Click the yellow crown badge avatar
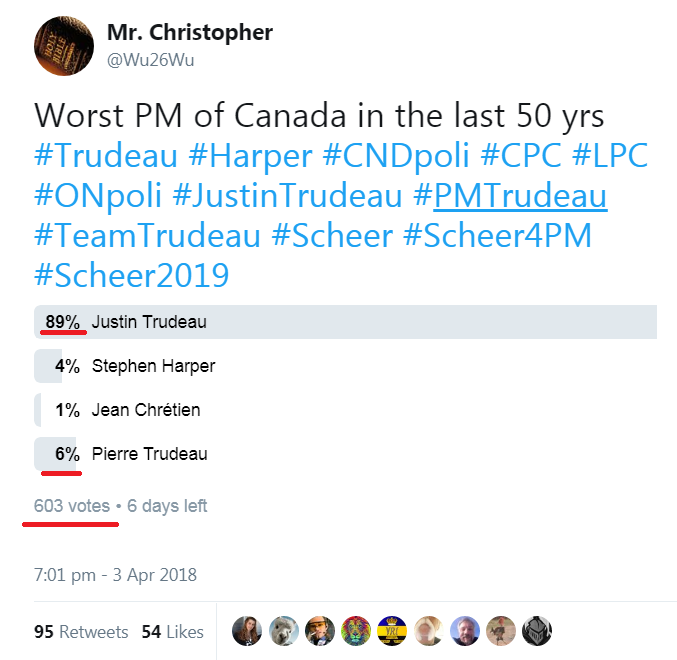 pos(393,631)
